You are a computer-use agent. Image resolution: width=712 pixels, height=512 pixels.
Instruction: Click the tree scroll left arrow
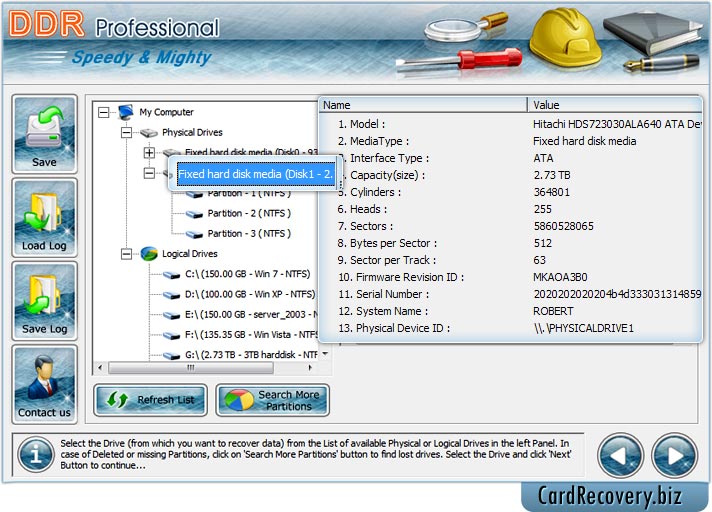tap(100, 368)
